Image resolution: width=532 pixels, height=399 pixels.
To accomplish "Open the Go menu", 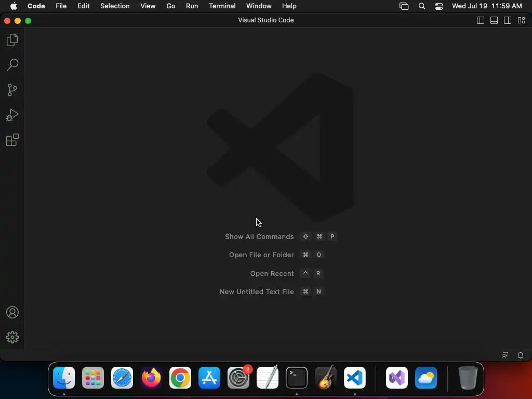I will tap(170, 6).
